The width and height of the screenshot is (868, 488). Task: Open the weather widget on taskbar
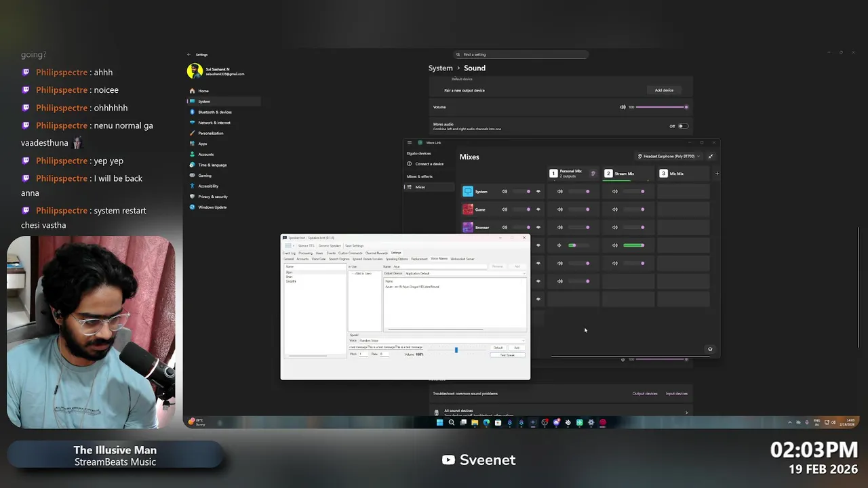pos(197,422)
